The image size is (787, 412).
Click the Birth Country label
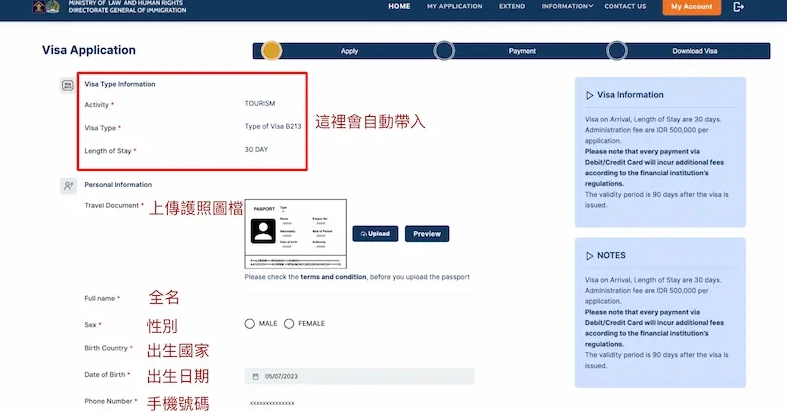pyautogui.click(x=106, y=348)
